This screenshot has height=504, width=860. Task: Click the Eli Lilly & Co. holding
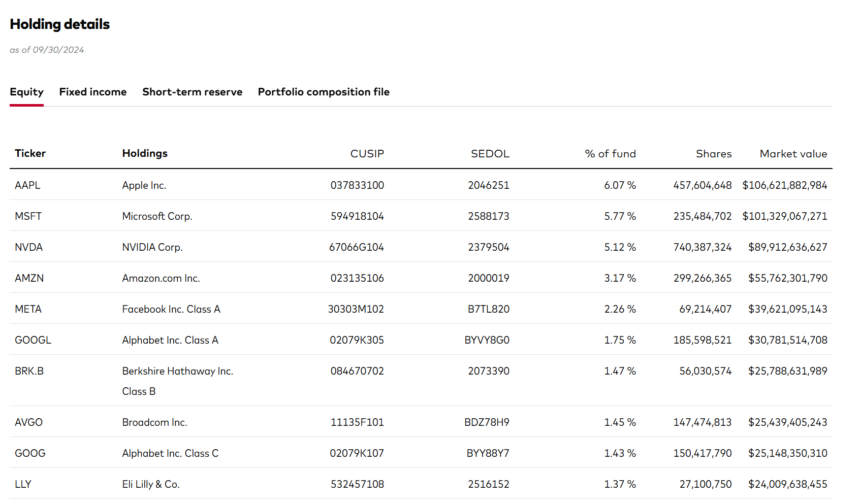[x=151, y=484]
